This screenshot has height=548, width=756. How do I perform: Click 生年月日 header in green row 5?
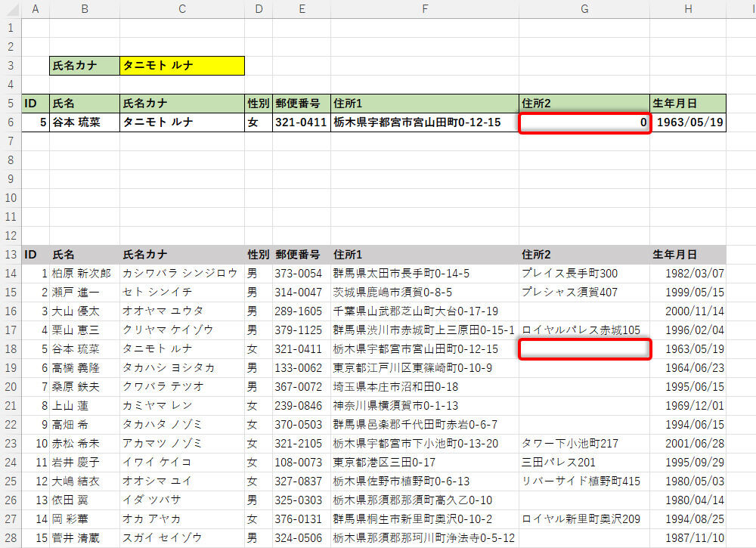tap(687, 104)
